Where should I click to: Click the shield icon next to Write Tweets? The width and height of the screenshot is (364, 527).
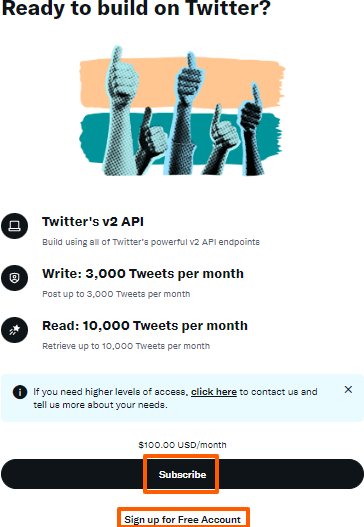pyautogui.click(x=14, y=278)
